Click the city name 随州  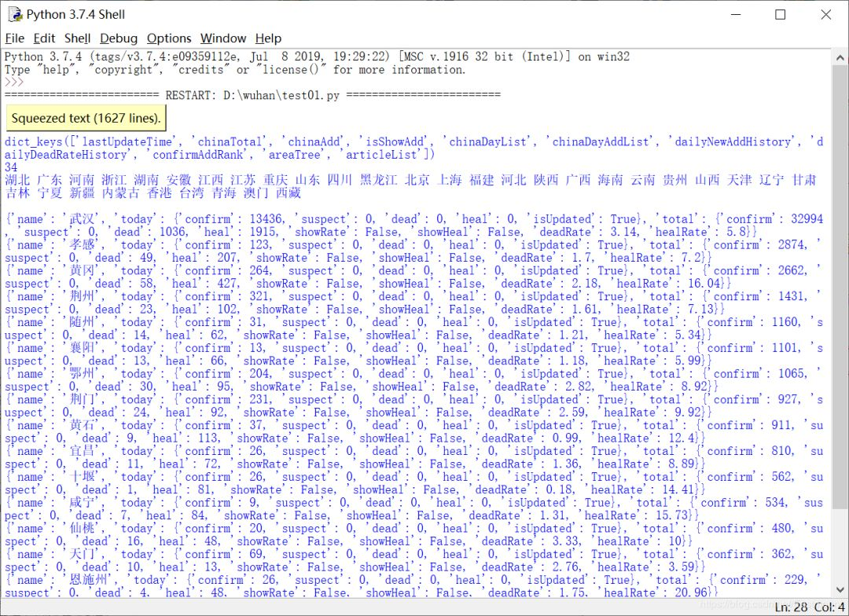[82, 322]
